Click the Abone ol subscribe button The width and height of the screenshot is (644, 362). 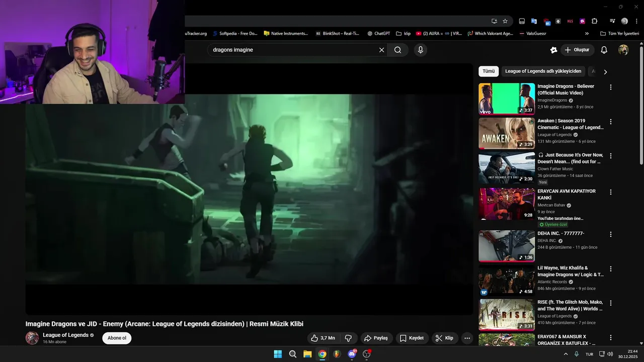(x=117, y=338)
